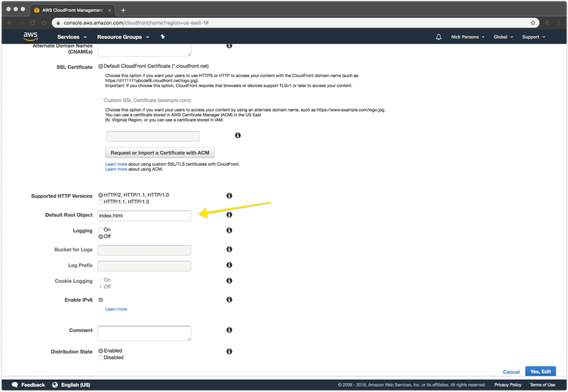Set Distribution State to Enabled
568x392 pixels.
click(101, 351)
